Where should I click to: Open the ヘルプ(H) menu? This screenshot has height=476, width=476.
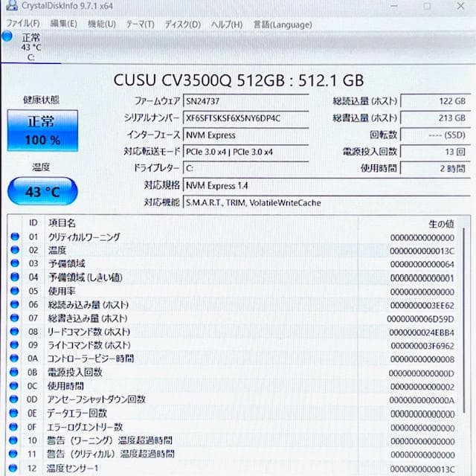tap(227, 25)
